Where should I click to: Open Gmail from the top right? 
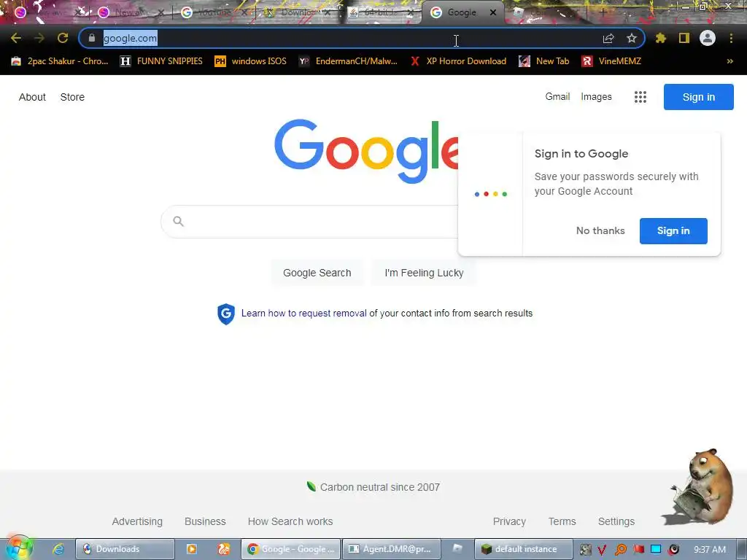click(557, 97)
